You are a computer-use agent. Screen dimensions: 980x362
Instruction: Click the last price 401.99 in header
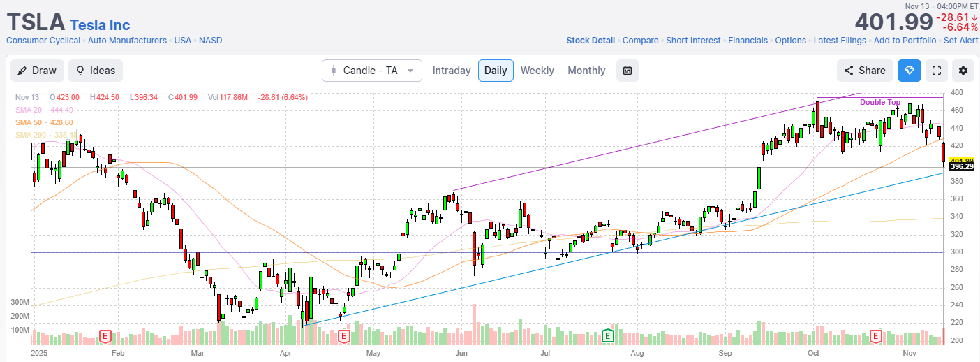(893, 22)
